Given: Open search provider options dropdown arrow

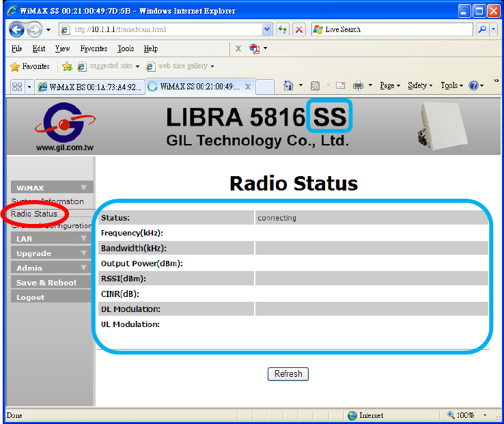Looking at the screenshot, I should (x=494, y=29).
